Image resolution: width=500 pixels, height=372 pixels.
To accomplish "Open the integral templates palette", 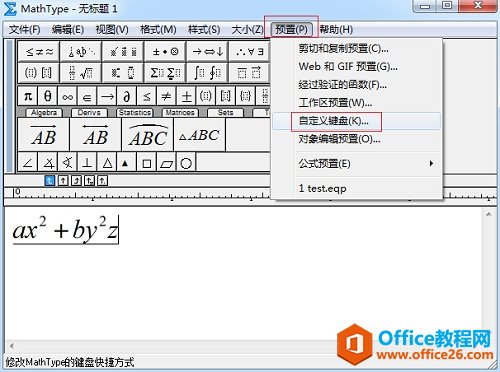I will (x=207, y=72).
